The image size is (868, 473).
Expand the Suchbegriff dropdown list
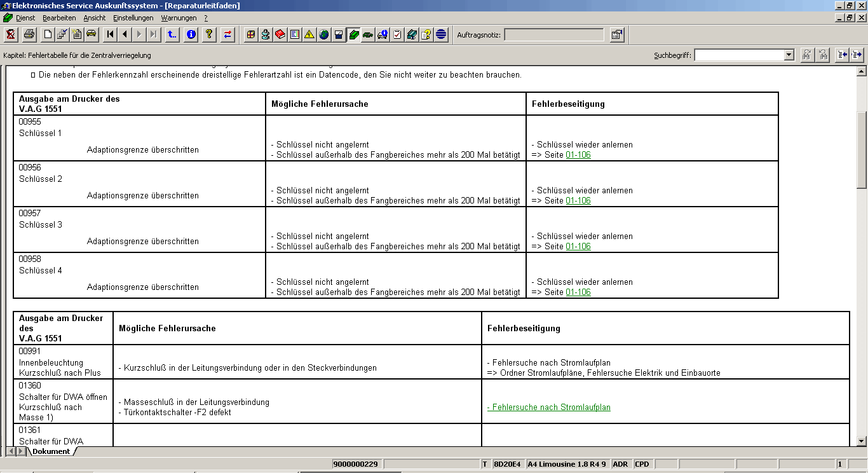click(789, 55)
